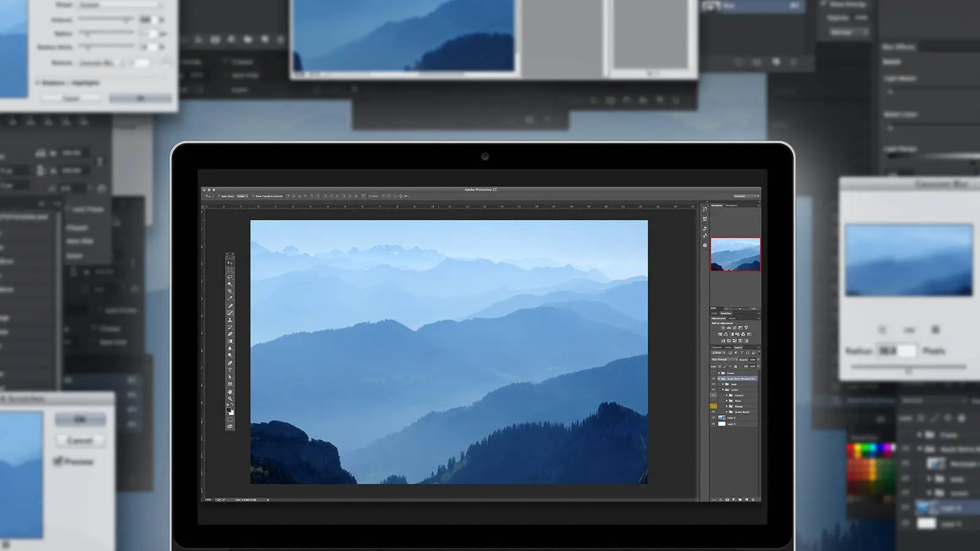This screenshot has width=980, height=551.
Task: Click Cancel in the bottom-left dialog
Action: click(80, 440)
